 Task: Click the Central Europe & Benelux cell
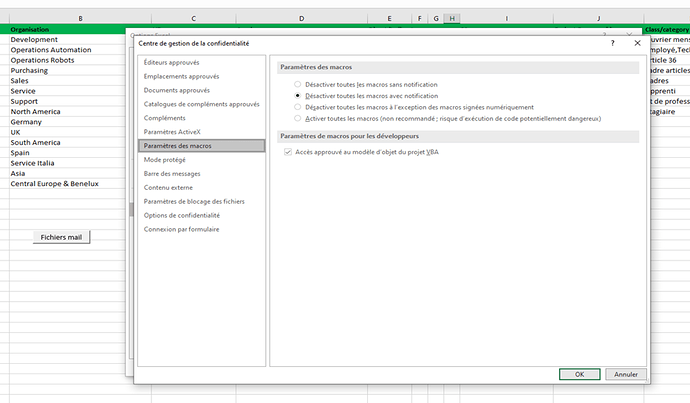(x=67, y=184)
